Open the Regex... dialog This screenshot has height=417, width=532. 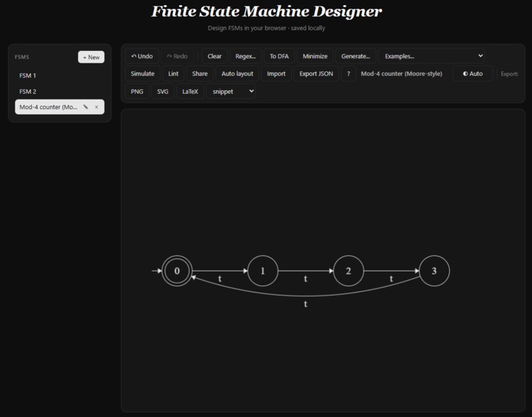(x=245, y=56)
